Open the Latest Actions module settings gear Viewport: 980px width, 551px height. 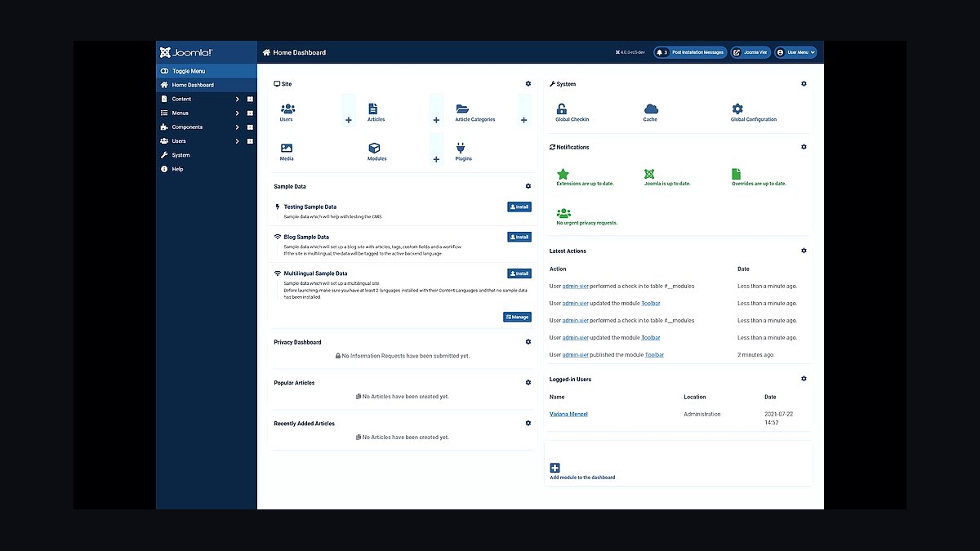tap(804, 251)
